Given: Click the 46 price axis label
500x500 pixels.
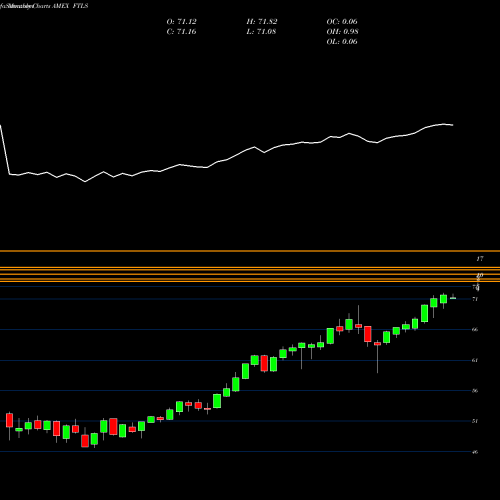Looking at the screenshot, I should click(x=475, y=452).
